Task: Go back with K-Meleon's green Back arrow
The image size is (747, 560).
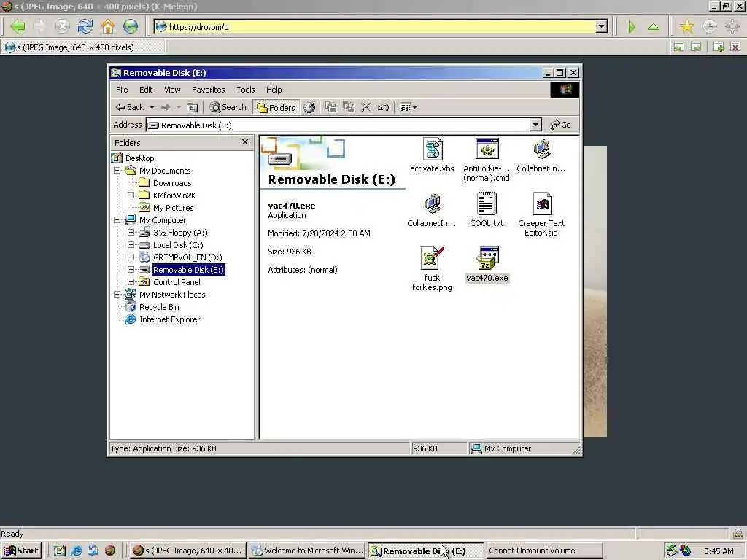Action: click(18, 26)
